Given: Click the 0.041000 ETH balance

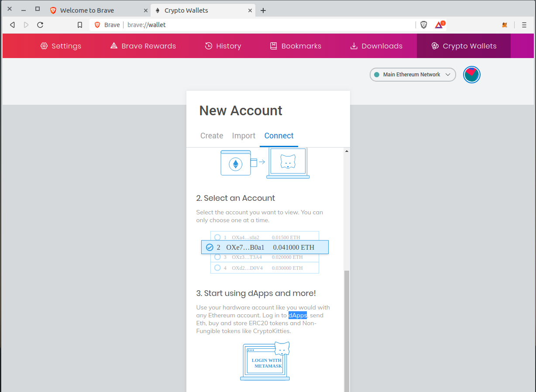Looking at the screenshot, I should 294,247.
